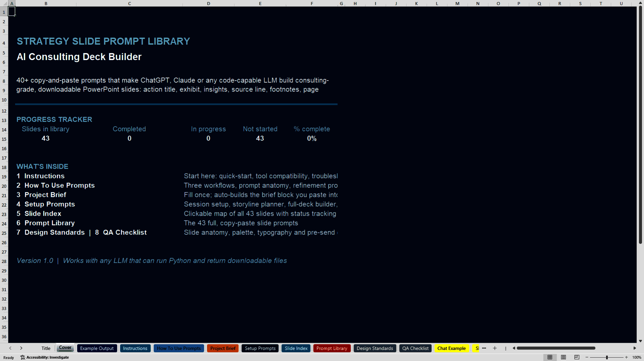Add a new sheet with plus icon
Screen dimensions: 644x361
pyautogui.click(x=495, y=348)
